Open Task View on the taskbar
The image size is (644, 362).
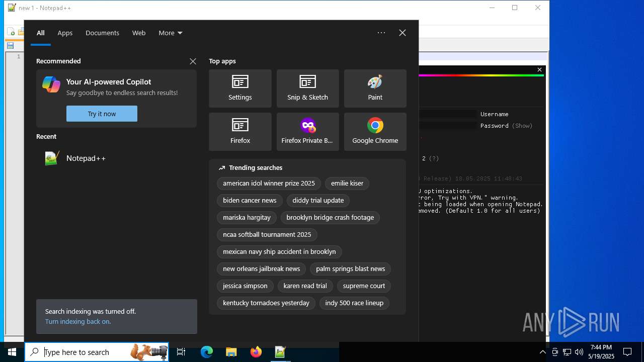[181, 352]
